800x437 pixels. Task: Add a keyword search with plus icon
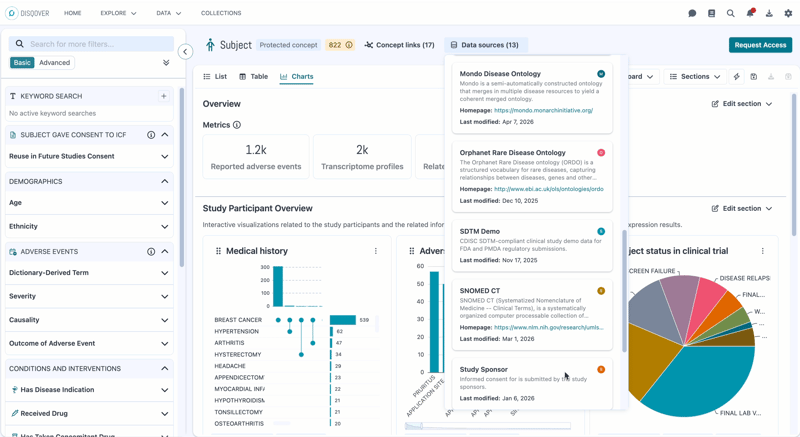pos(164,96)
